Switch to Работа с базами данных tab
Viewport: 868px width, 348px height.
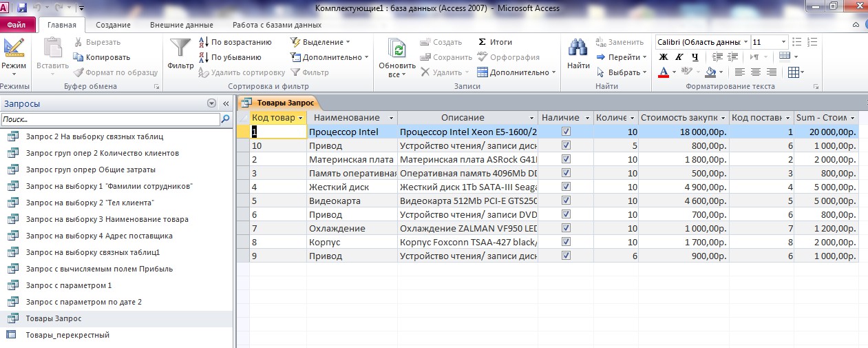click(x=277, y=25)
